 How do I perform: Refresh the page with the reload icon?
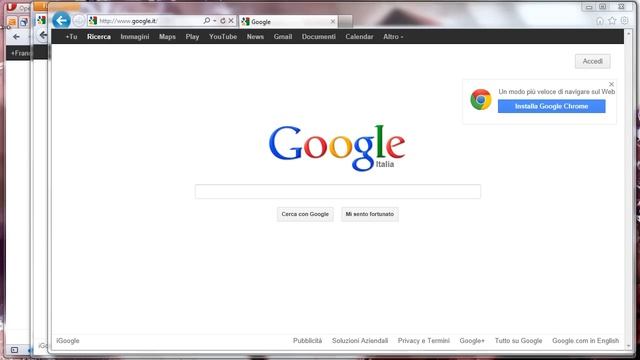coord(222,20)
